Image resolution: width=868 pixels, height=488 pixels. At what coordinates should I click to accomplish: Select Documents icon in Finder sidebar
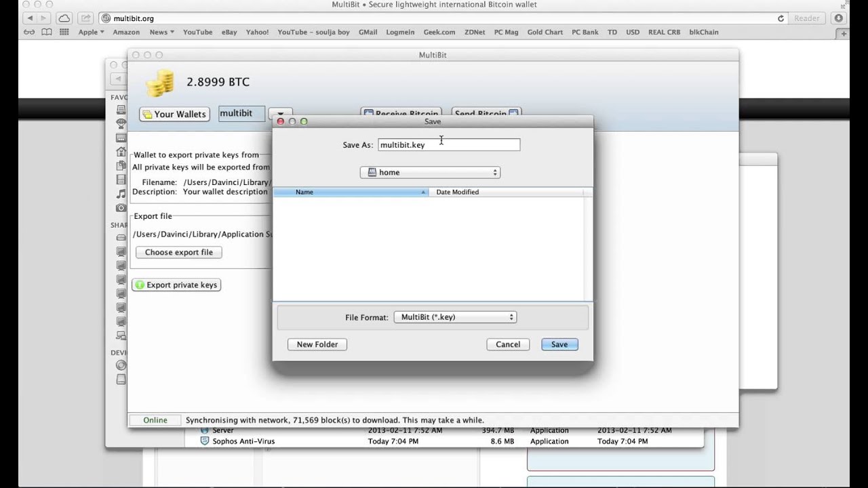click(x=121, y=165)
